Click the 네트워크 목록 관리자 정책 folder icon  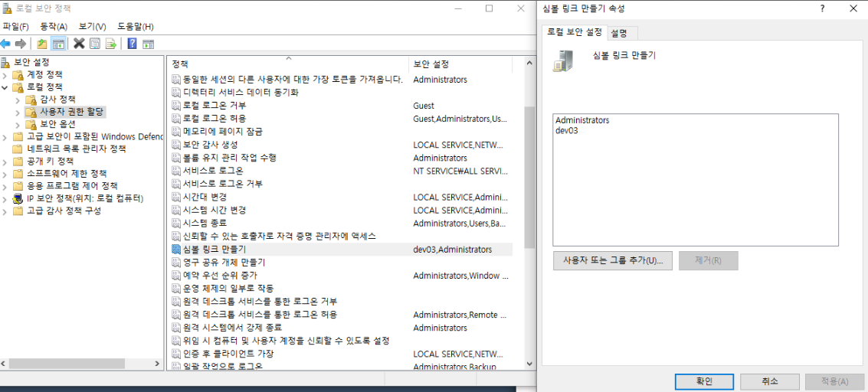[x=18, y=149]
